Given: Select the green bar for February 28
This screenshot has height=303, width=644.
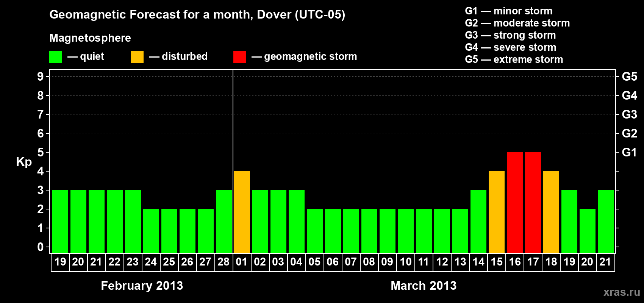Looking at the screenshot, I should coord(224,221).
